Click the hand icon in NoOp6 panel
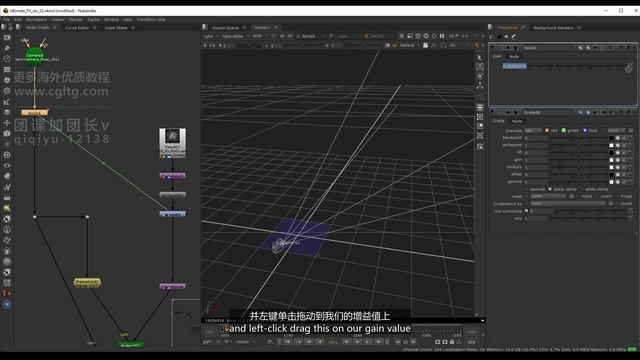The height and width of the screenshot is (360, 640). pyautogui.click(x=629, y=68)
